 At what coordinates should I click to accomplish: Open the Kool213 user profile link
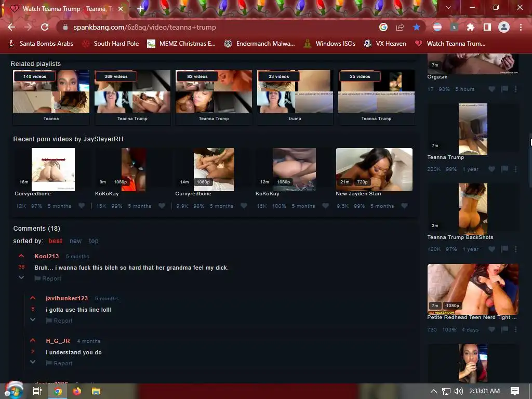tap(46, 256)
